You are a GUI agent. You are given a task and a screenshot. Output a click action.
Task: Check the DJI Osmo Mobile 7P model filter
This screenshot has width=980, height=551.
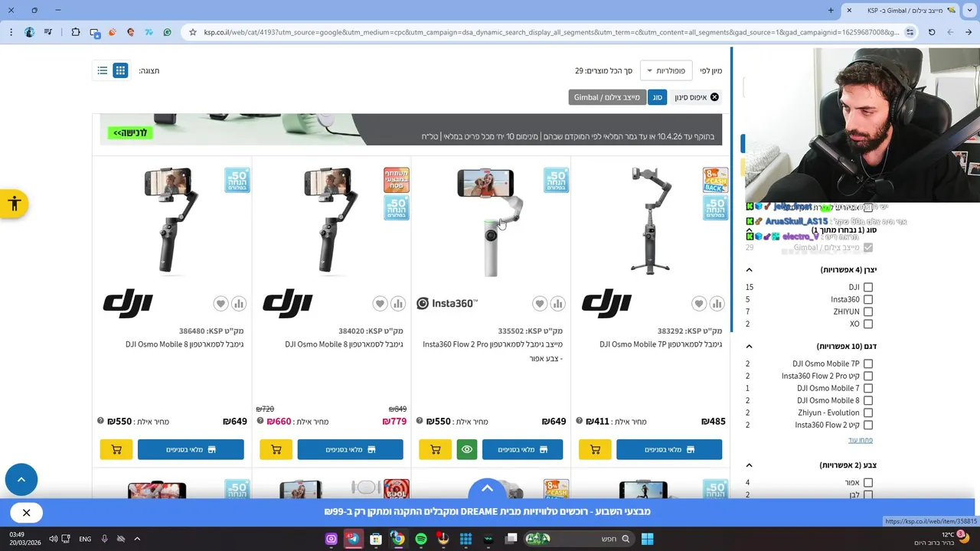click(x=868, y=364)
